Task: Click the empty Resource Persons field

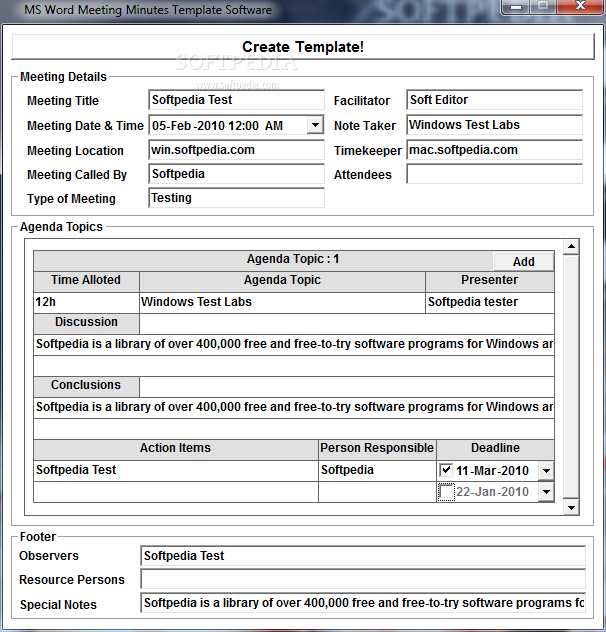Action: point(363,579)
